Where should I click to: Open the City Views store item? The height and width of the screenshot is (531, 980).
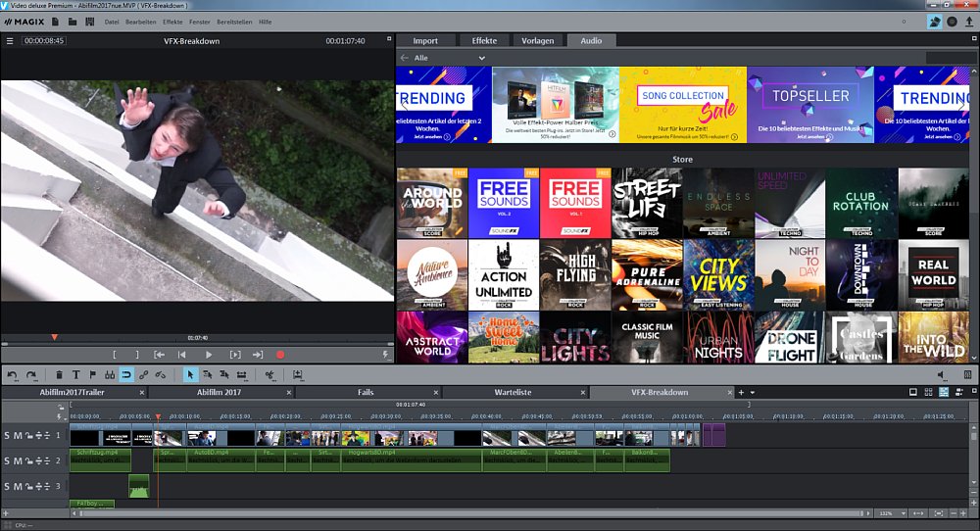tap(718, 274)
